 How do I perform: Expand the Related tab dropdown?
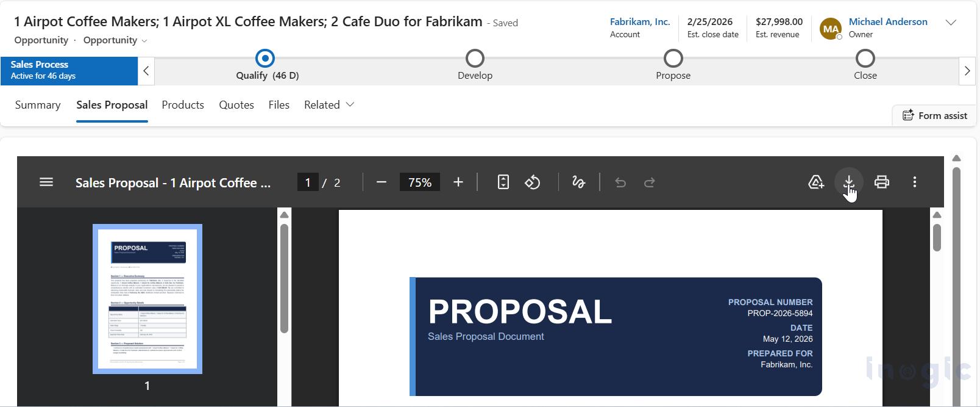click(x=329, y=105)
